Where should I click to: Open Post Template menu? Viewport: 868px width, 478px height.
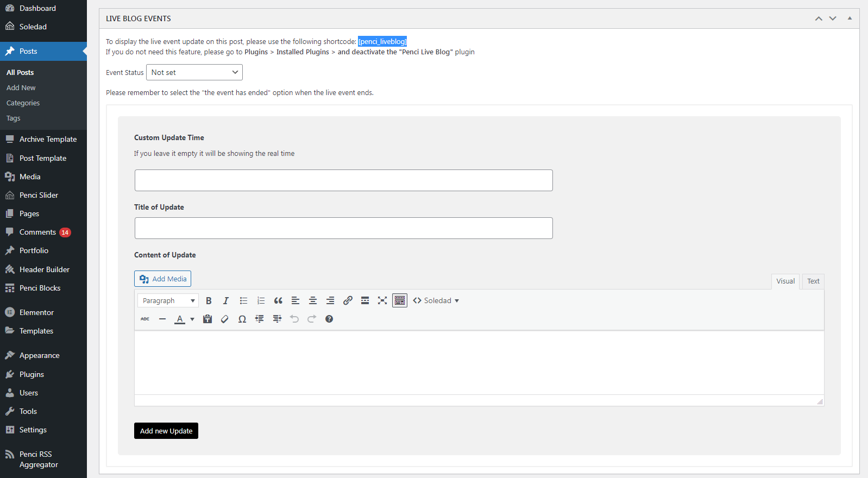[43, 158]
